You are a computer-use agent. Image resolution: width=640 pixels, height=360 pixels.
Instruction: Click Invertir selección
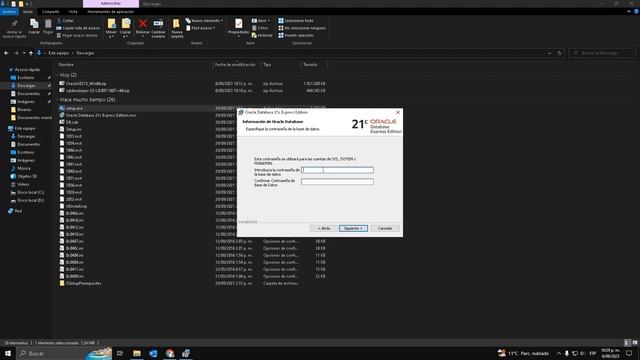pos(296,35)
